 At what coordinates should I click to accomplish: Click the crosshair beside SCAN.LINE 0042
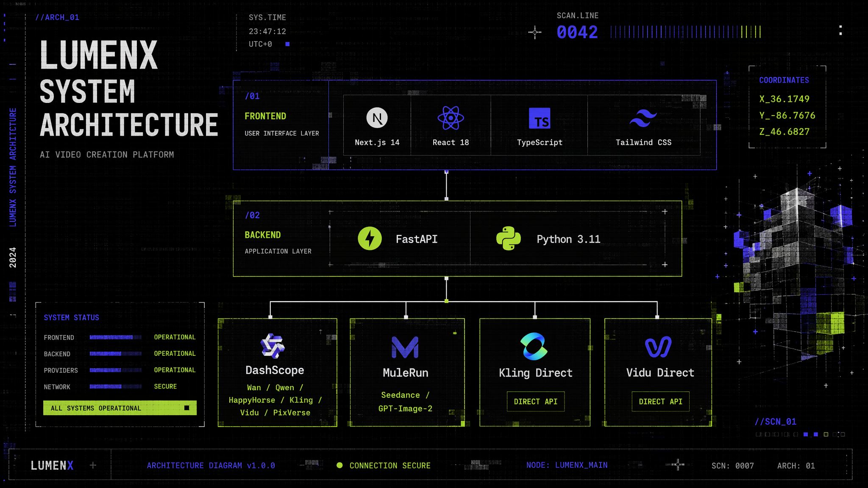pyautogui.click(x=535, y=32)
